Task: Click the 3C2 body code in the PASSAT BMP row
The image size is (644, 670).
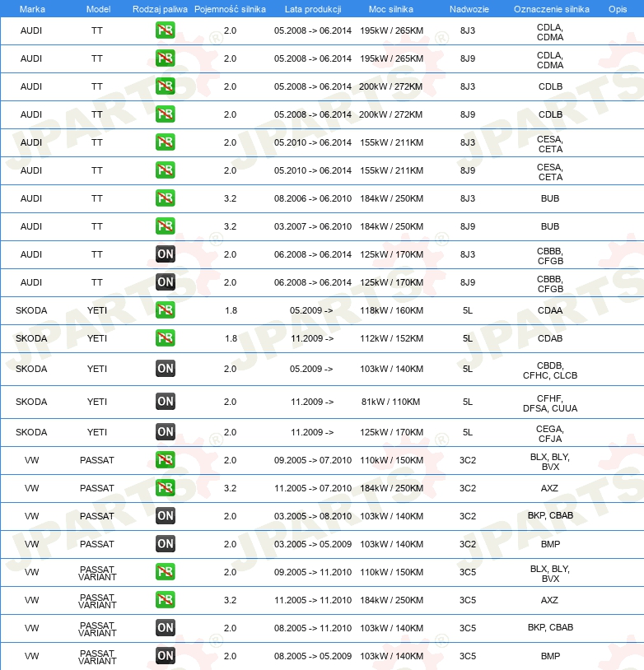Action: tap(468, 544)
